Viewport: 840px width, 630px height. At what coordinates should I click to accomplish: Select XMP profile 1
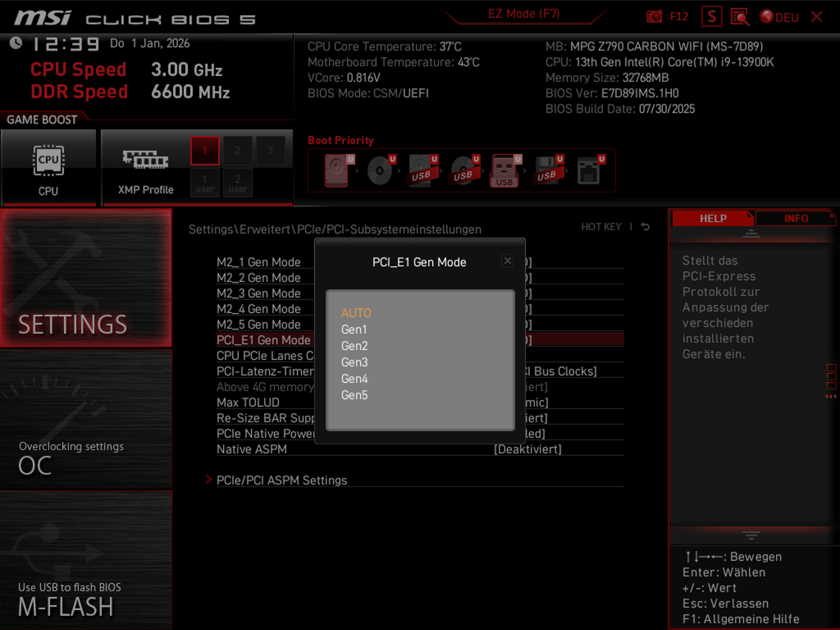click(x=205, y=150)
